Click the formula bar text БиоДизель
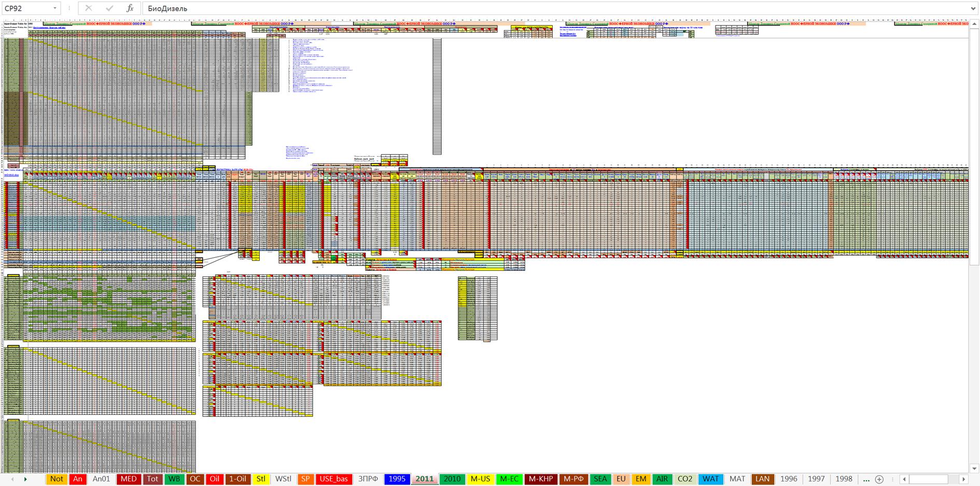980x486 pixels. (x=167, y=8)
